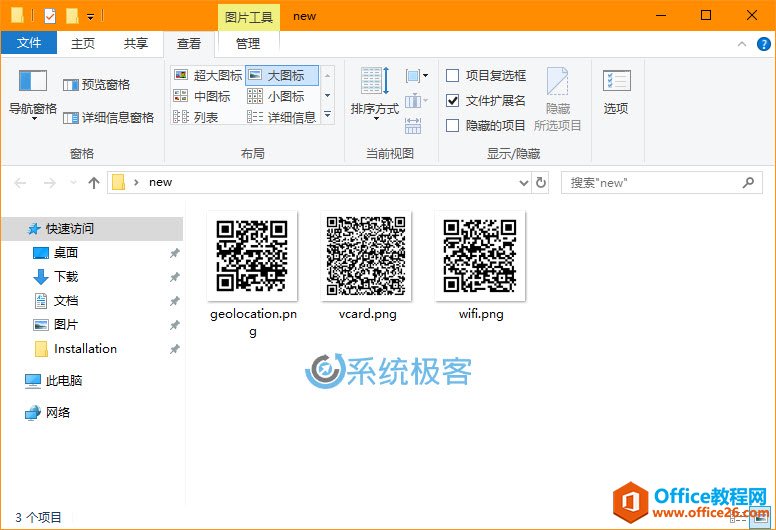Open recent locations dropdown arrow

click(73, 183)
